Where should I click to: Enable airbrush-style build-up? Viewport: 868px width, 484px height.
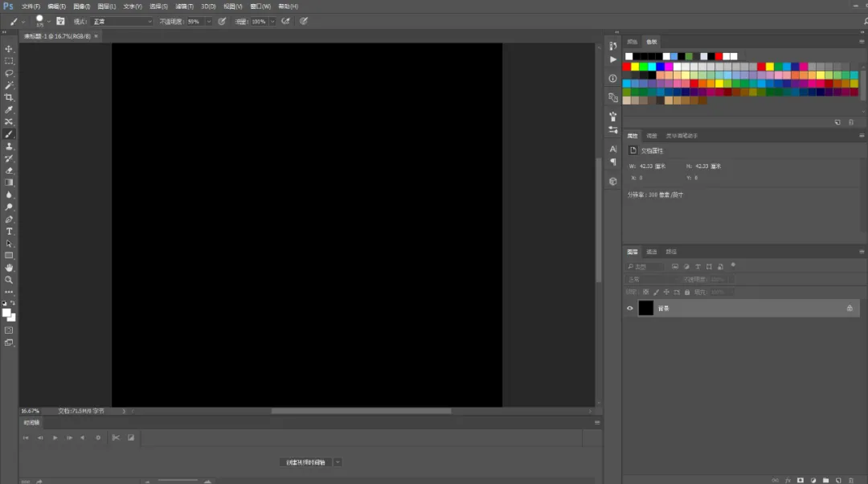tap(285, 22)
